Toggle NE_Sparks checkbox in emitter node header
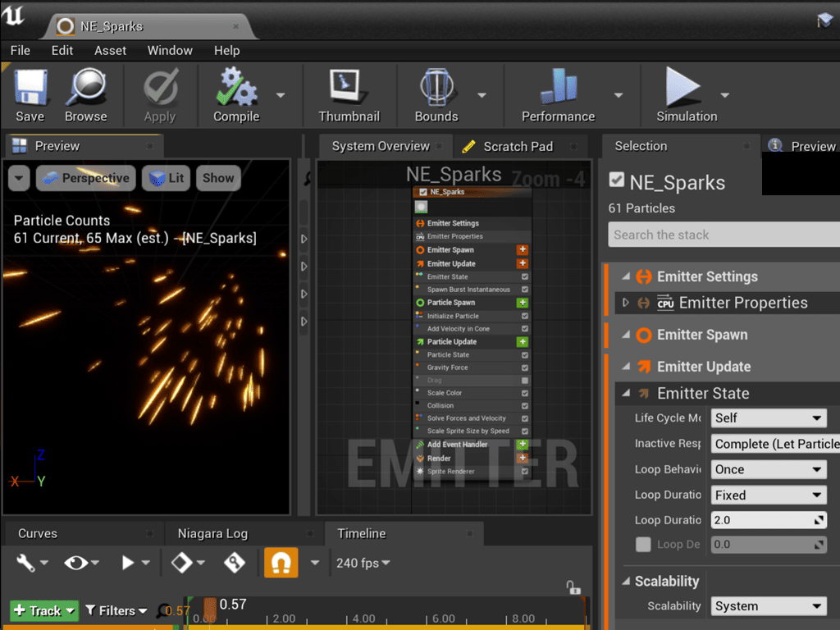The image size is (840, 630). click(x=423, y=192)
